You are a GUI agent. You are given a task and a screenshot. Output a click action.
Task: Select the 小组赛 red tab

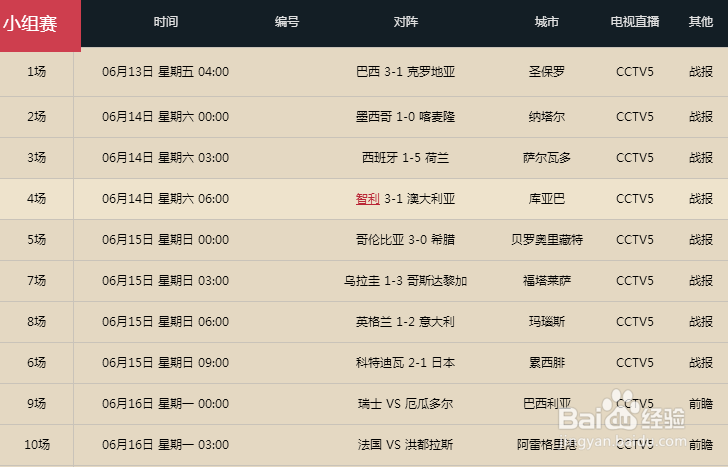[x=40, y=25]
